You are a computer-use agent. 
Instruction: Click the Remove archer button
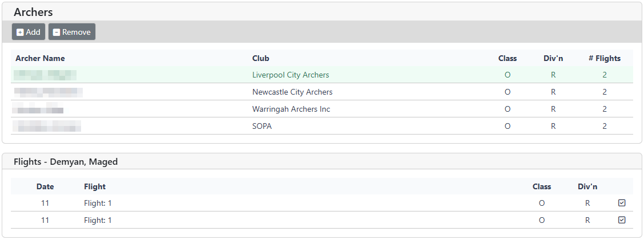pos(72,32)
